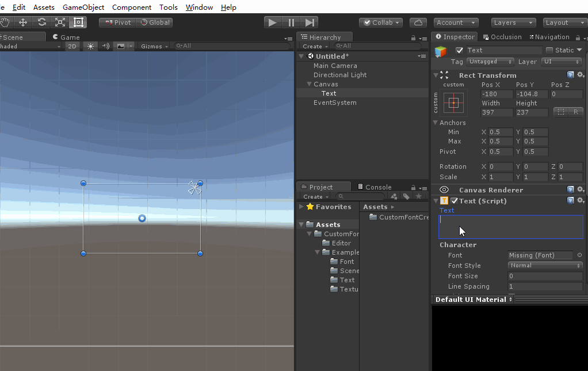588x371 pixels.
Task: Select the Move tool in the toolbar
Action: pos(23,22)
